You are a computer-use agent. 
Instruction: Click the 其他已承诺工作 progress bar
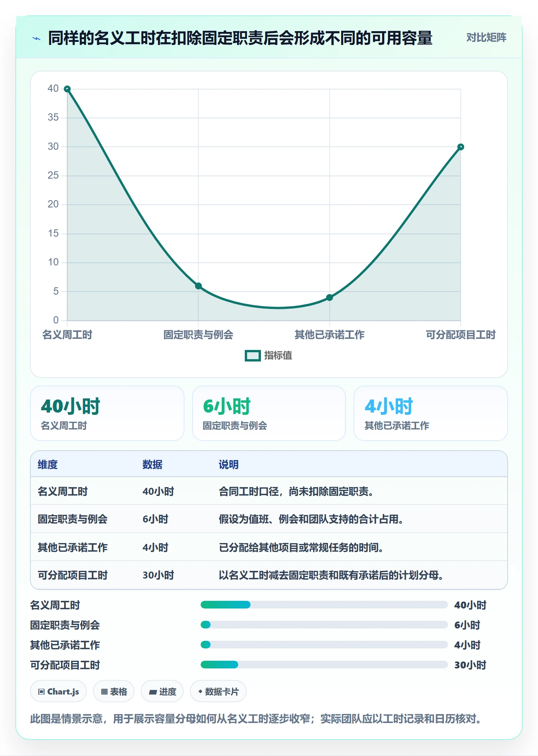tap(324, 645)
